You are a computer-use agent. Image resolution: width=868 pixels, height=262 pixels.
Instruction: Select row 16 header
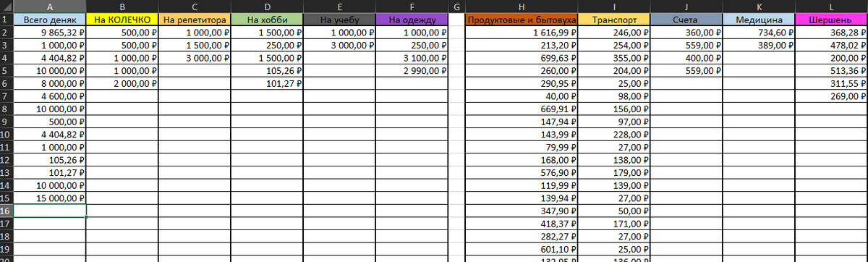(7, 211)
